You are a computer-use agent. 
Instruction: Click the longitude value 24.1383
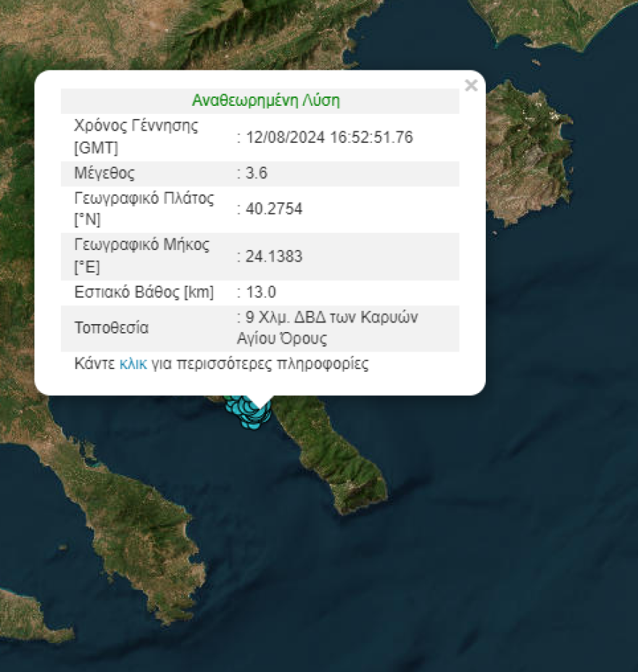click(273, 257)
